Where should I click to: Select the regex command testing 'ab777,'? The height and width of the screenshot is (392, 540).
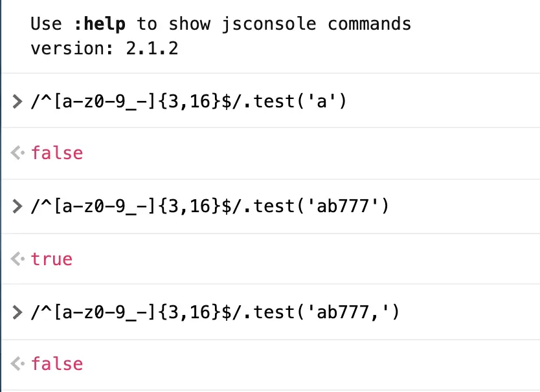[215, 312]
